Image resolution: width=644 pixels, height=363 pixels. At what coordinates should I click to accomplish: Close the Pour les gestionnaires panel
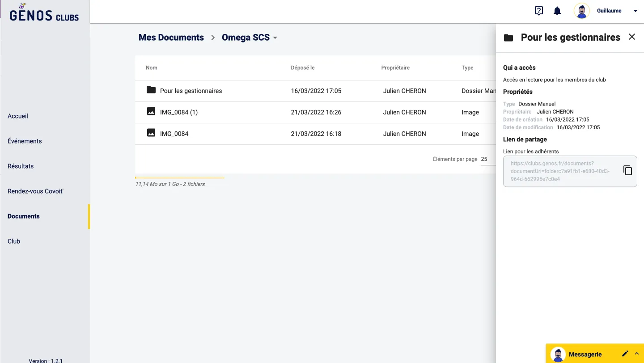pyautogui.click(x=631, y=37)
